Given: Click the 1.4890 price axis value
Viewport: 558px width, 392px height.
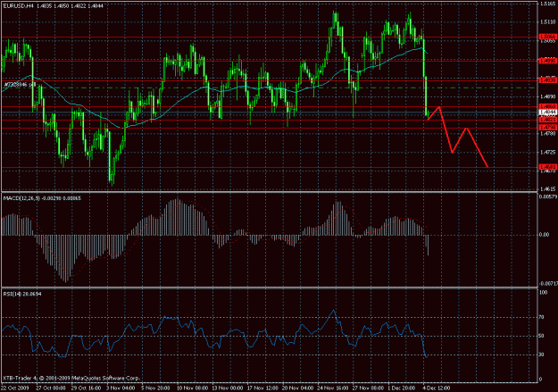Looking at the screenshot, I should 548,96.
